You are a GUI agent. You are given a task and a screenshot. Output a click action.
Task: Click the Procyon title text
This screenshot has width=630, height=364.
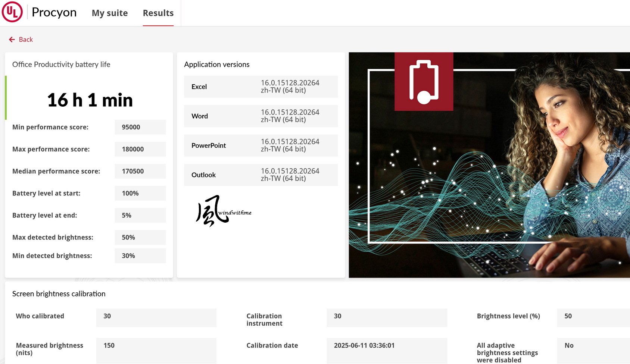54,12
